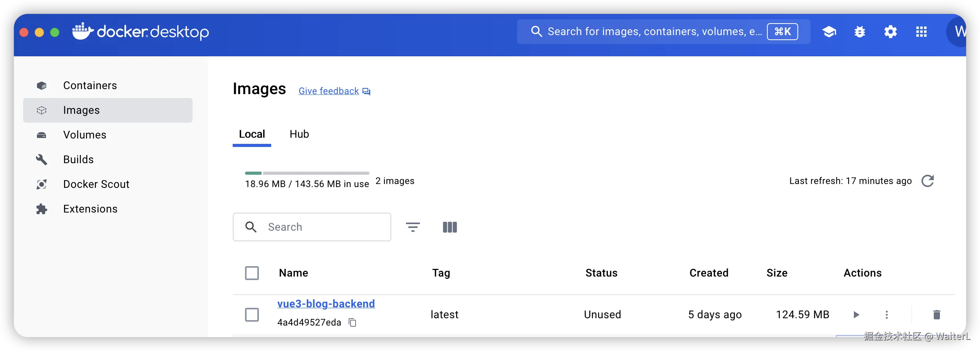Open the column display settings icon
This screenshot has height=351, width=980.
click(x=450, y=227)
